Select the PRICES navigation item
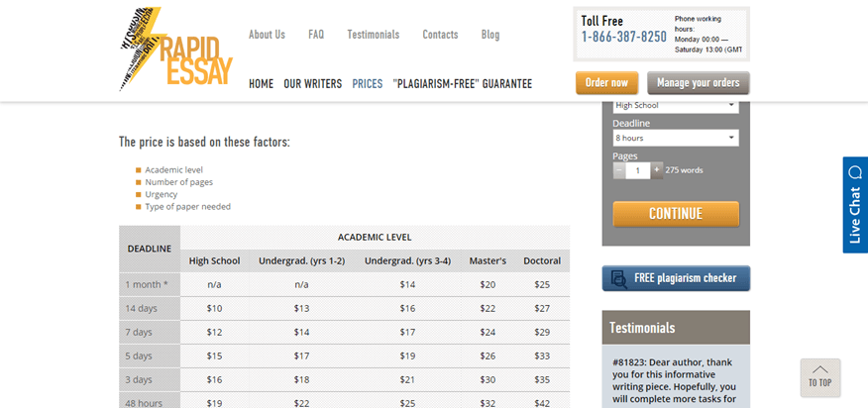The image size is (868, 408). (368, 84)
